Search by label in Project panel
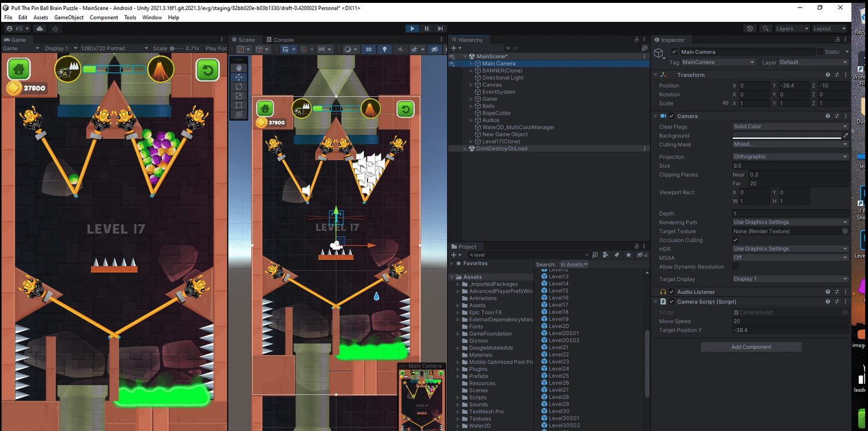 (617, 255)
